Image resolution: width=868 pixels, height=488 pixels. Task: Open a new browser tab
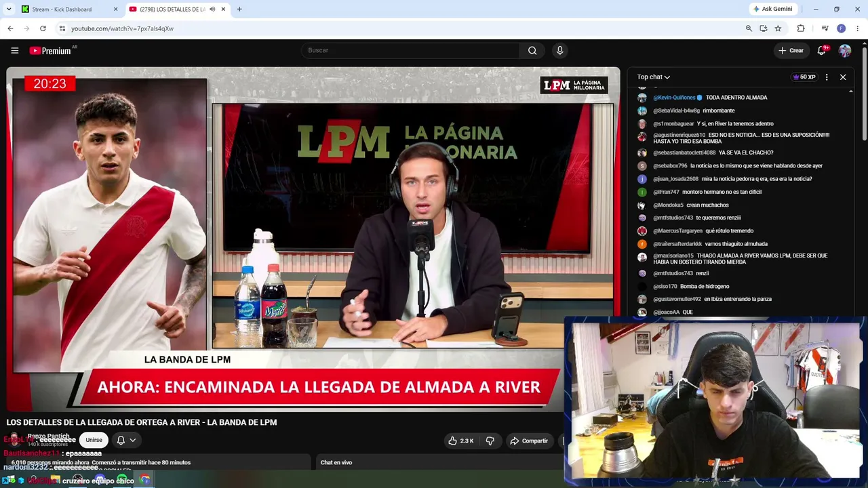[239, 9]
